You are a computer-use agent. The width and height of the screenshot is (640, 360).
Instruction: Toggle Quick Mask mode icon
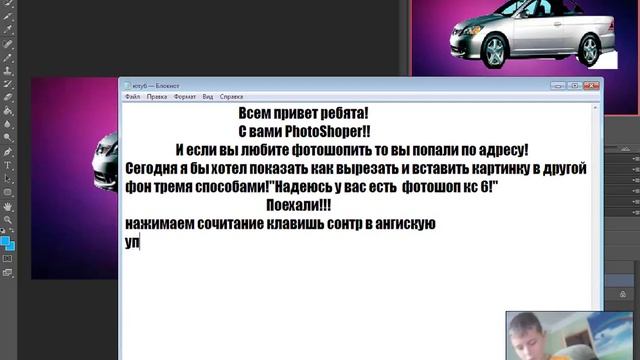click(7, 259)
